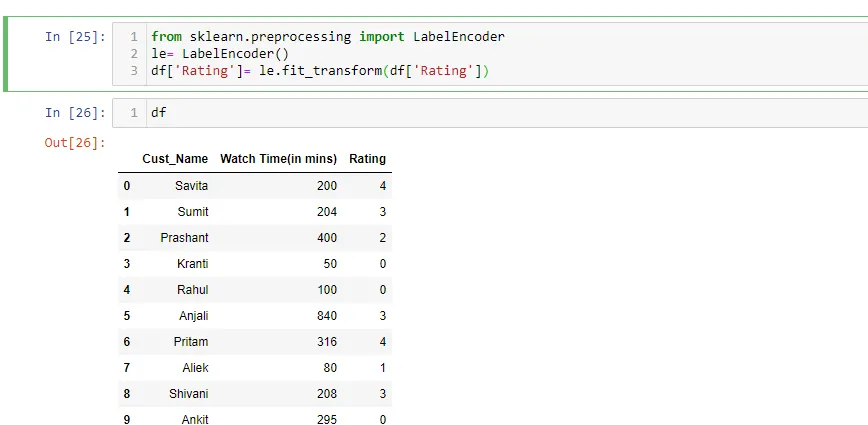This screenshot has width=868, height=425.
Task: Click row index 3 of the dataframe
Action: point(127,263)
